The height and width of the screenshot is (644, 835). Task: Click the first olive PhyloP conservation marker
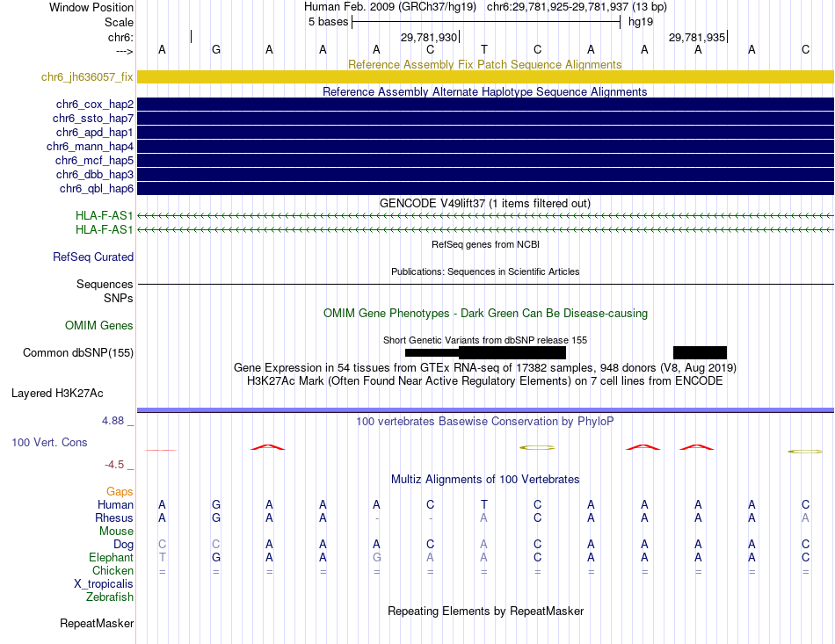537,447
